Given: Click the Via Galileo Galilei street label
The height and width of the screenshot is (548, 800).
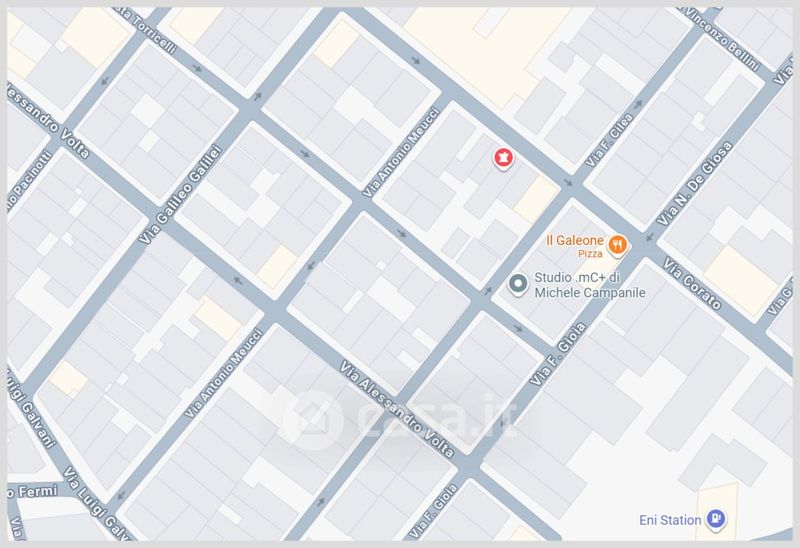Looking at the screenshot, I should tap(181, 194).
